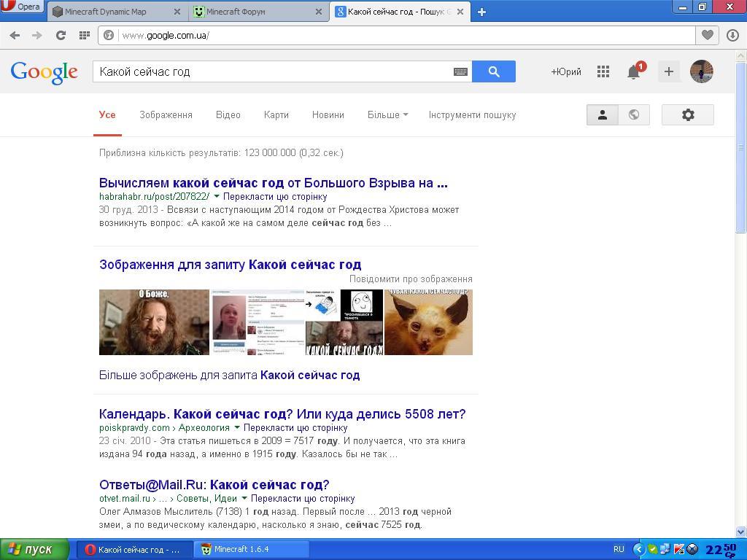The width and height of the screenshot is (747, 560).
Task: Expand habrahabr.ru result options arrow
Action: pos(217,196)
